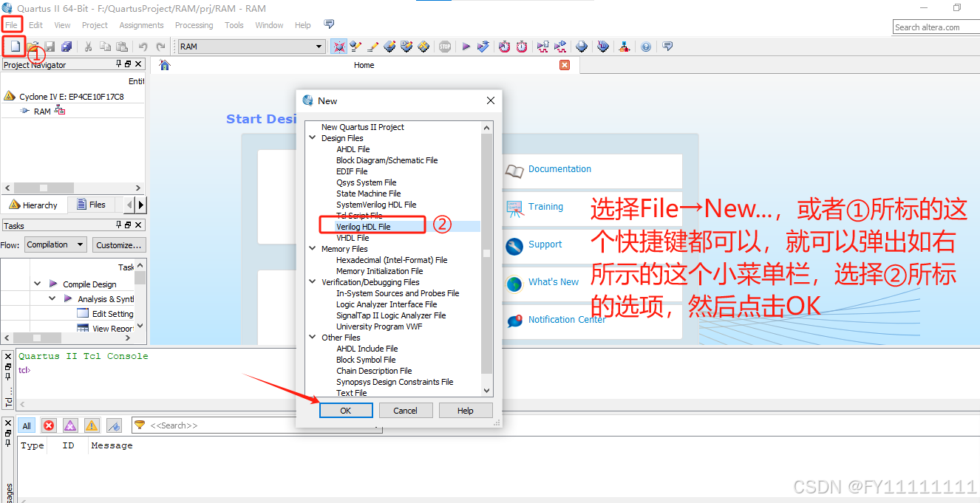Screen dimensions: 980x503
Task: Select Memory Initialization File entry
Action: 379,271
